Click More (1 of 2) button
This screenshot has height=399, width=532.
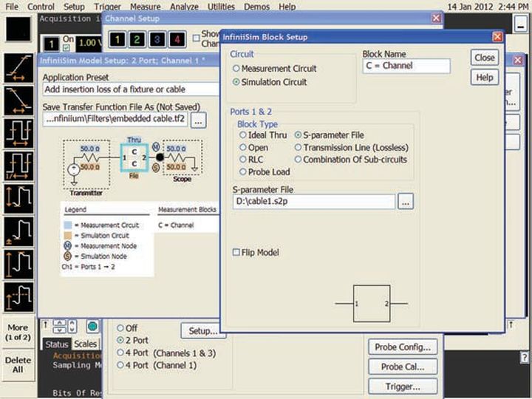pyautogui.click(x=18, y=332)
